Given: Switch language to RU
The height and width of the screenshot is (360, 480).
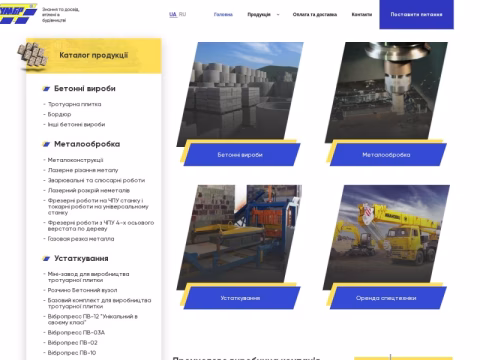Looking at the screenshot, I should point(182,14).
